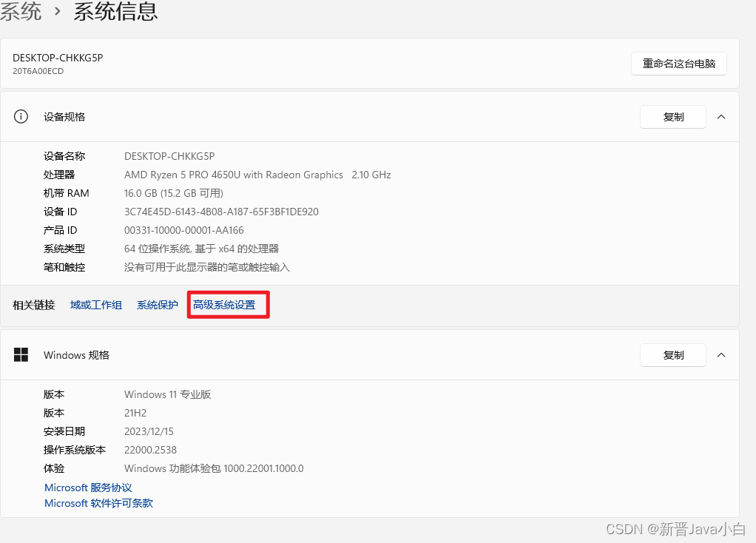This screenshot has height=543, width=756.
Task: Click the info icon beside 设备规格
Action: pyautogui.click(x=21, y=117)
